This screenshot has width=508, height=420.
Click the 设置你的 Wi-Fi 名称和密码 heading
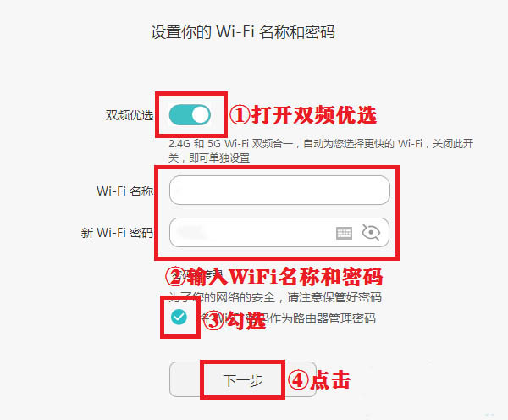point(243,32)
